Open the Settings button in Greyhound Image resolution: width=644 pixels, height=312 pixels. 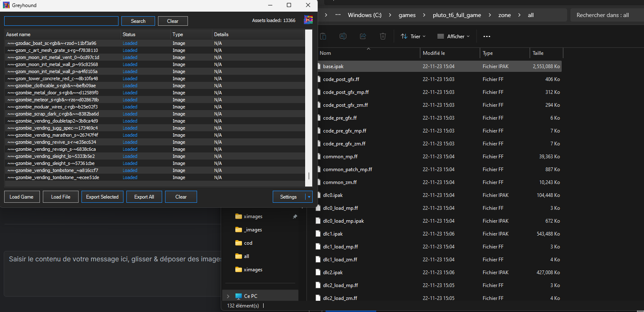coord(289,197)
